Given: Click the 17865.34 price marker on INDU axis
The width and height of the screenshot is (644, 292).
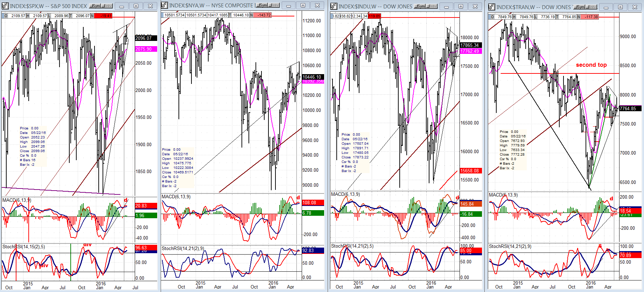Looking at the screenshot, I should [471, 45].
